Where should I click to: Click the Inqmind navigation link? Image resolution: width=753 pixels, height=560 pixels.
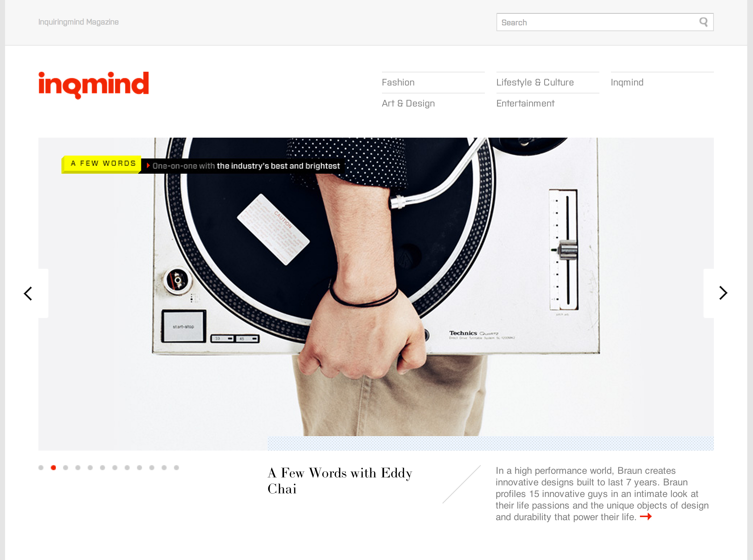[x=627, y=82]
